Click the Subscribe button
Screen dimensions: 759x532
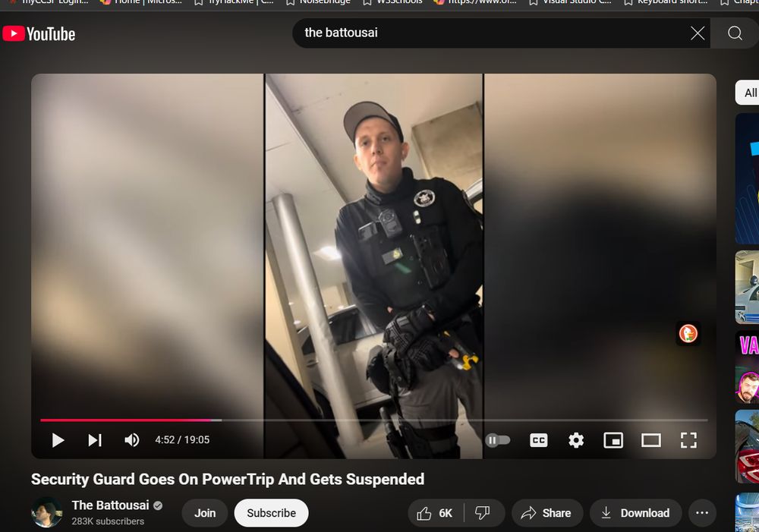(x=271, y=513)
